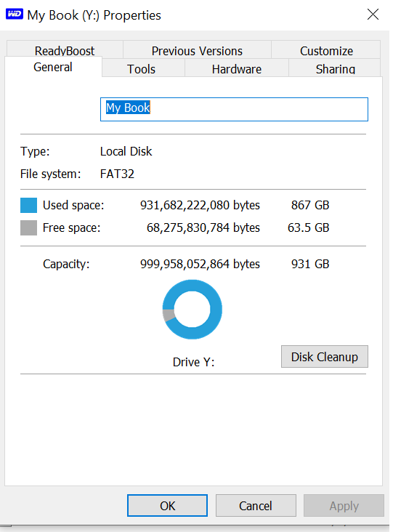Open the Sharing tab
Screen dimensions: 393x532
click(335, 69)
